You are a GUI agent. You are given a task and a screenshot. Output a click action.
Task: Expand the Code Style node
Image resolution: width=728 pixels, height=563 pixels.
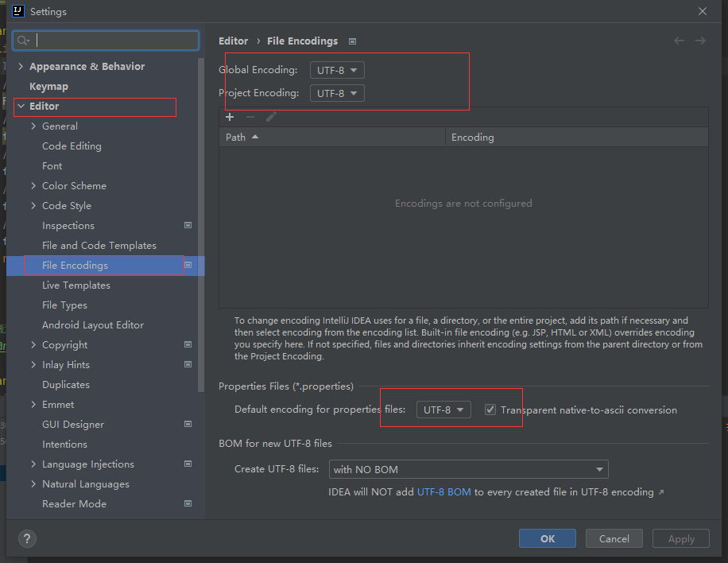point(33,205)
